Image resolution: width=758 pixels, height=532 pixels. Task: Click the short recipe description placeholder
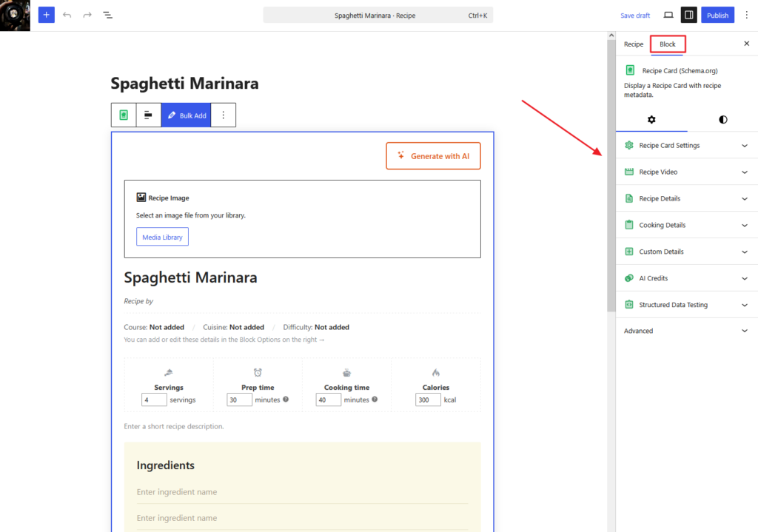[173, 426]
